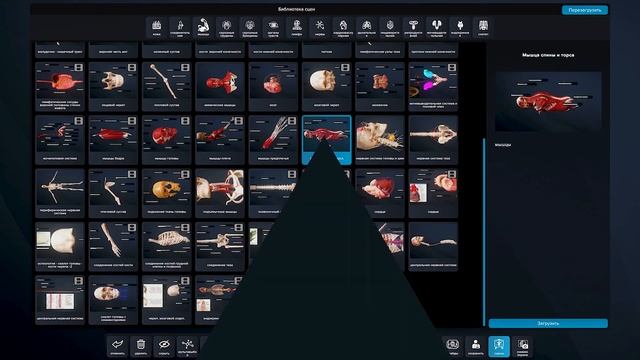Toggle the hide eye tool in bottom toolbar
640x360 pixels.
164,346
